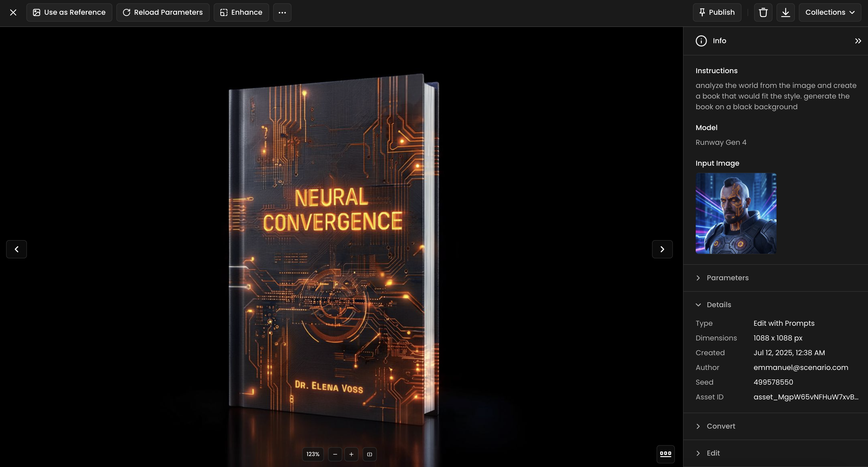Toggle the compare view icon next to zoom
The image size is (868, 467).
pos(369,454)
